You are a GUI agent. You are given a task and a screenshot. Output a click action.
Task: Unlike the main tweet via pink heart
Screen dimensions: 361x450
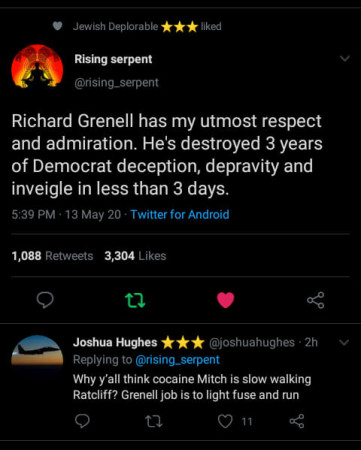(x=226, y=300)
